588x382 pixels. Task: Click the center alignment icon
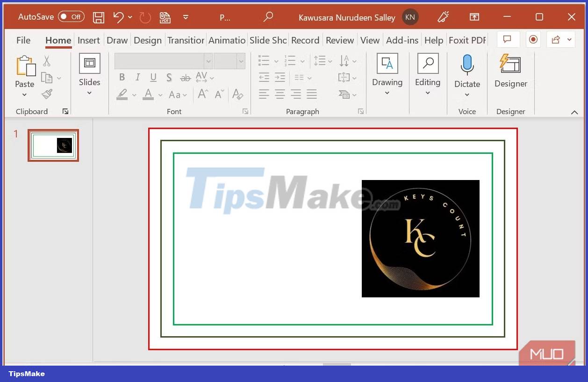(x=279, y=94)
